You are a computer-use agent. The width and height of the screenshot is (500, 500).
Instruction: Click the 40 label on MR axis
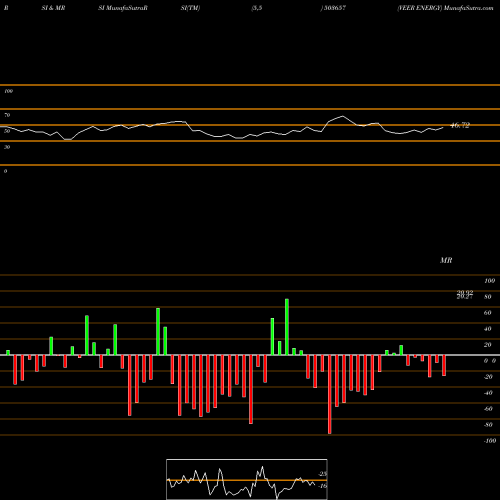click(x=488, y=329)
